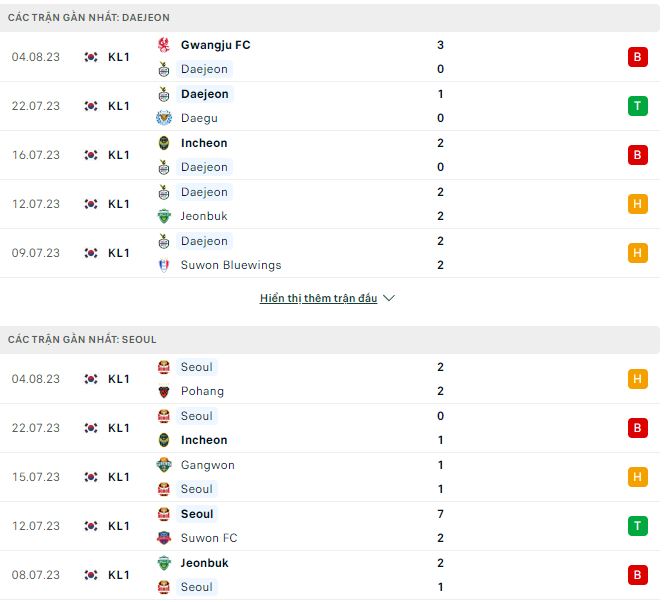
Task: Click the Jeonbuk crest in the 12.07.23 match
Action: tap(164, 216)
